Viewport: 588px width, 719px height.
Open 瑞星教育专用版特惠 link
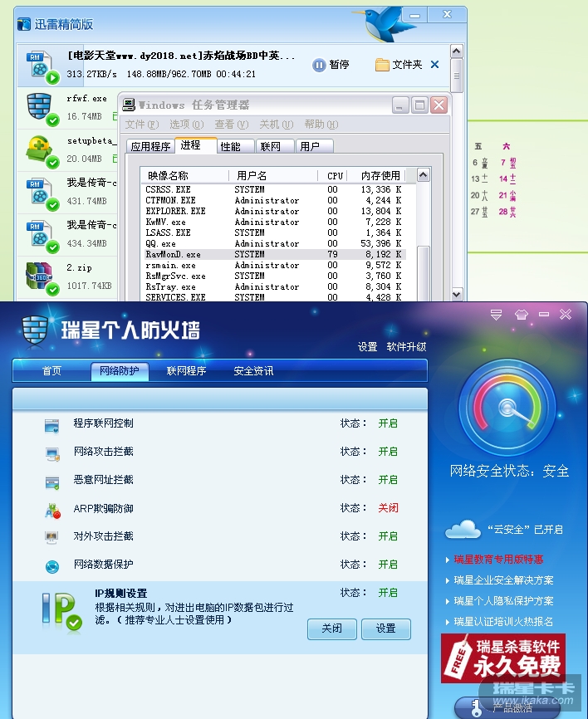click(x=498, y=560)
